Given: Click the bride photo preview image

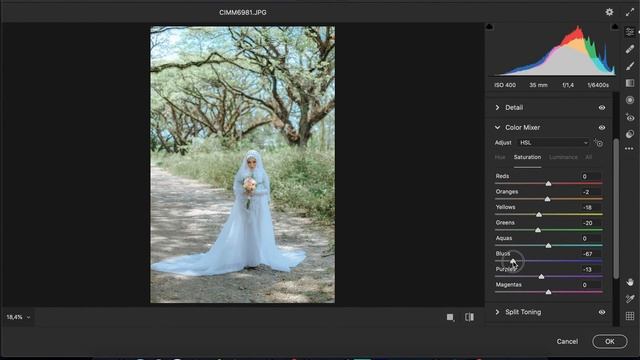Looking at the screenshot, I should 242,165.
